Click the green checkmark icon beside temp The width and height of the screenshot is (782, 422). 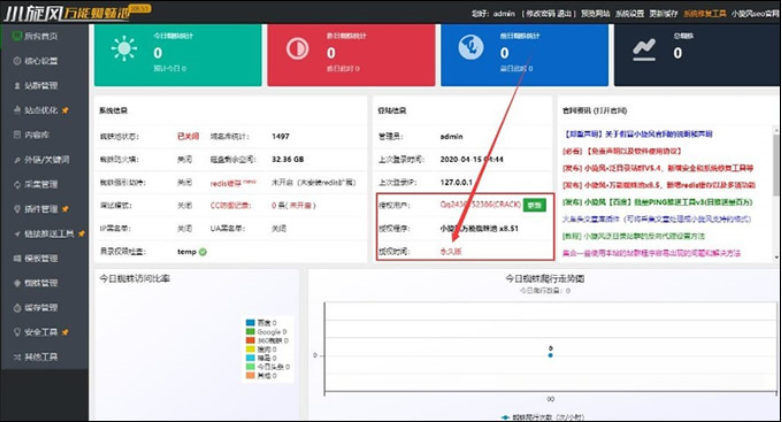click(x=203, y=251)
